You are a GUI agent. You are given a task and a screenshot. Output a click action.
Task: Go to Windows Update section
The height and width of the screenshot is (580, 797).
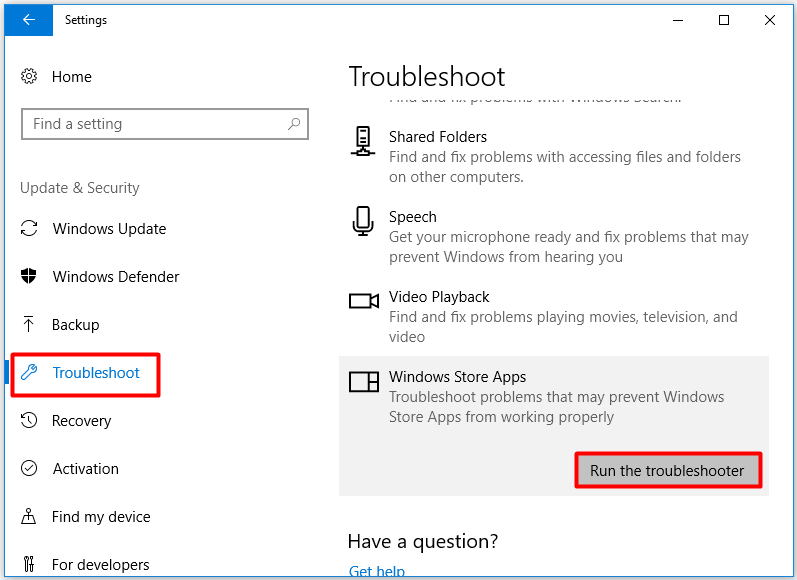coord(109,229)
